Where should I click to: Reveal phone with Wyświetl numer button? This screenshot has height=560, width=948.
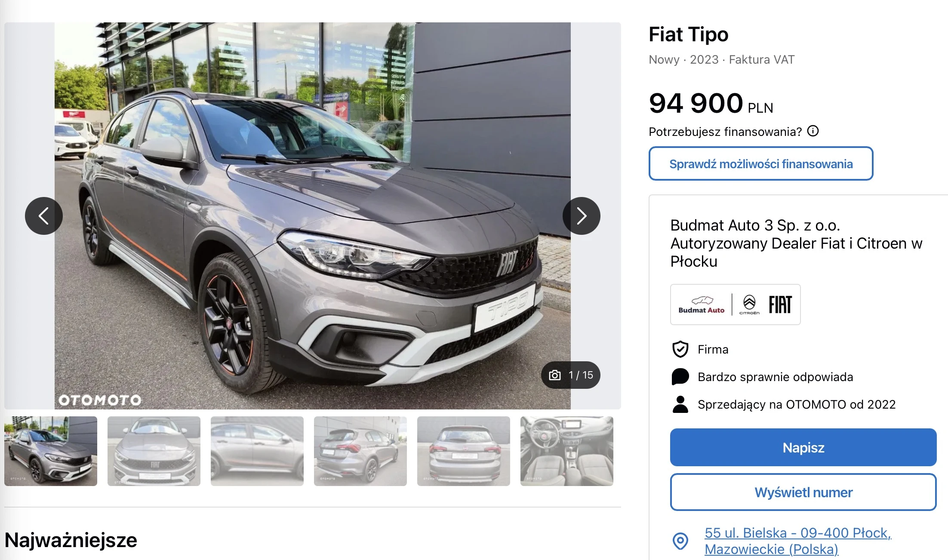pyautogui.click(x=803, y=492)
